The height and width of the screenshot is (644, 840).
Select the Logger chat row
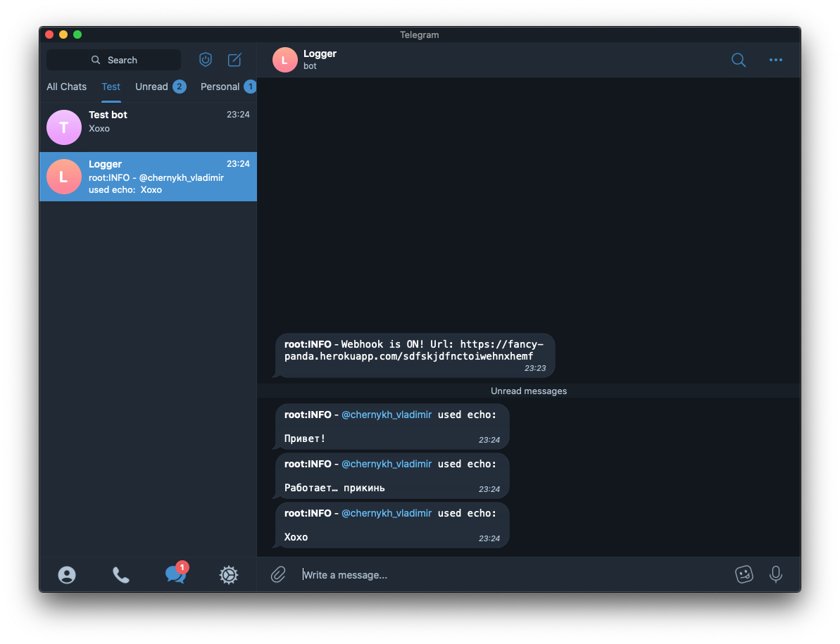(x=149, y=177)
